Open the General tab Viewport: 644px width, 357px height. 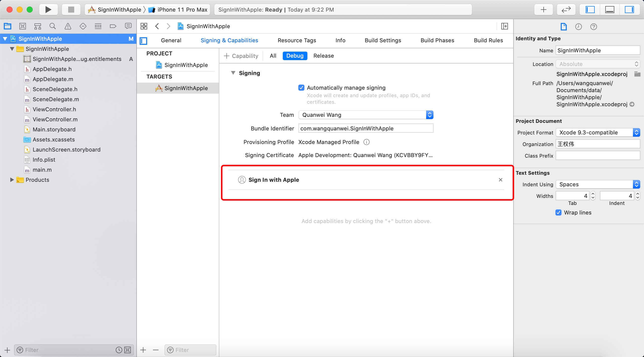pos(171,40)
